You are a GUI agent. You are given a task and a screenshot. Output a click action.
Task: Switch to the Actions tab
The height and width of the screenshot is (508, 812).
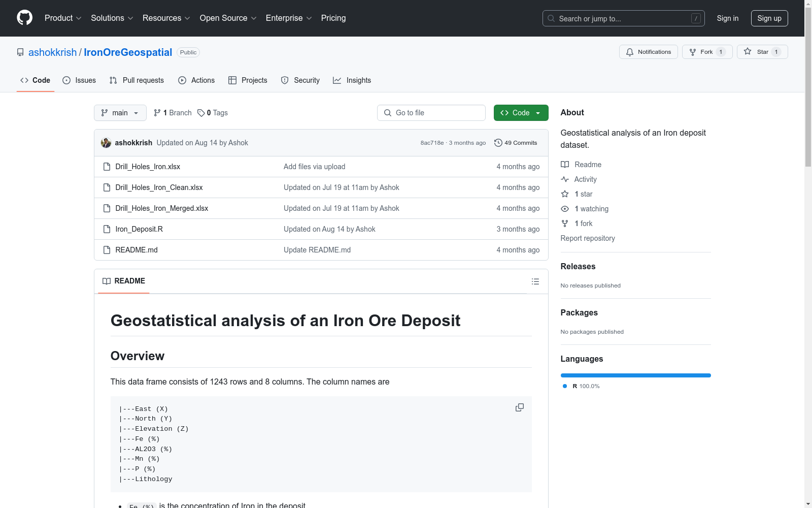coord(196,80)
